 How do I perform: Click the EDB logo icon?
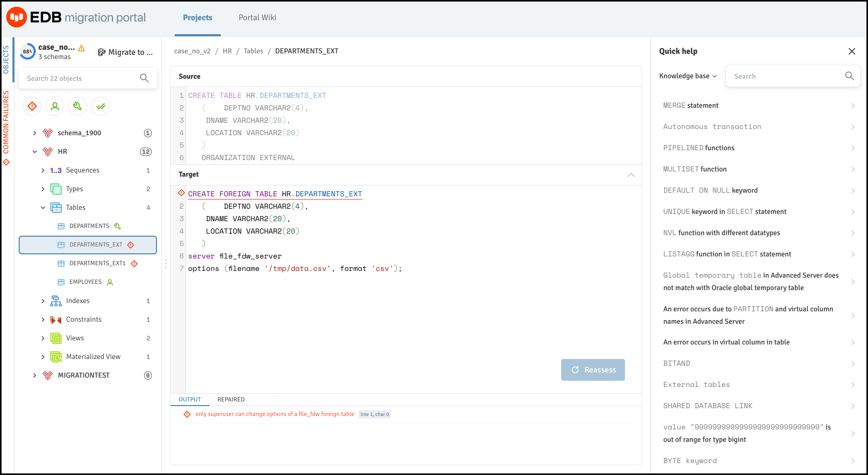click(17, 17)
